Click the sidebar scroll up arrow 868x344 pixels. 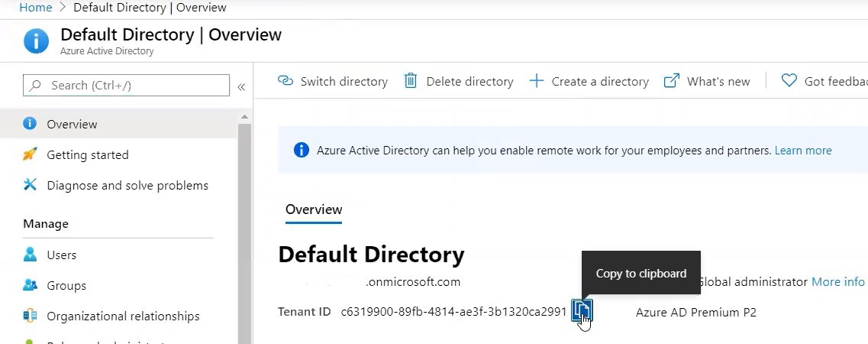pos(244,117)
